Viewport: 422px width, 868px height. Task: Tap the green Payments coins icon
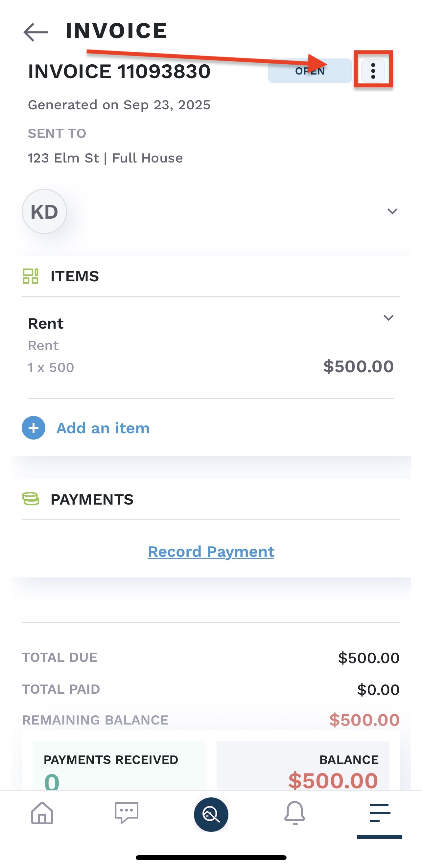30,499
